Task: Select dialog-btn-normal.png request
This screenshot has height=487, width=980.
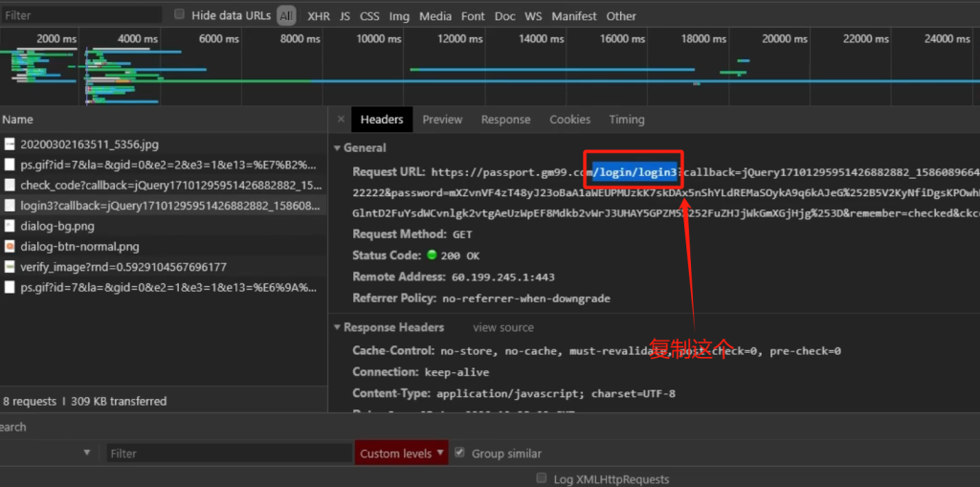Action: pyautogui.click(x=164, y=246)
